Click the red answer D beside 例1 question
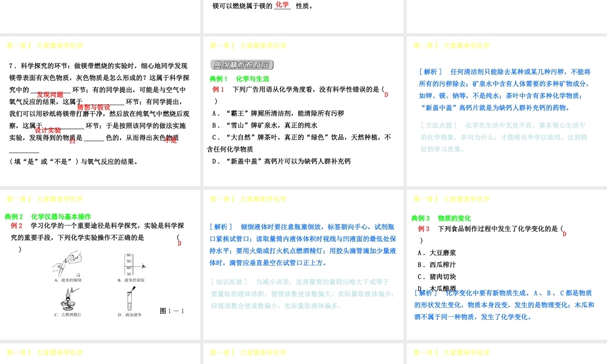The image size is (607, 364). (386, 95)
